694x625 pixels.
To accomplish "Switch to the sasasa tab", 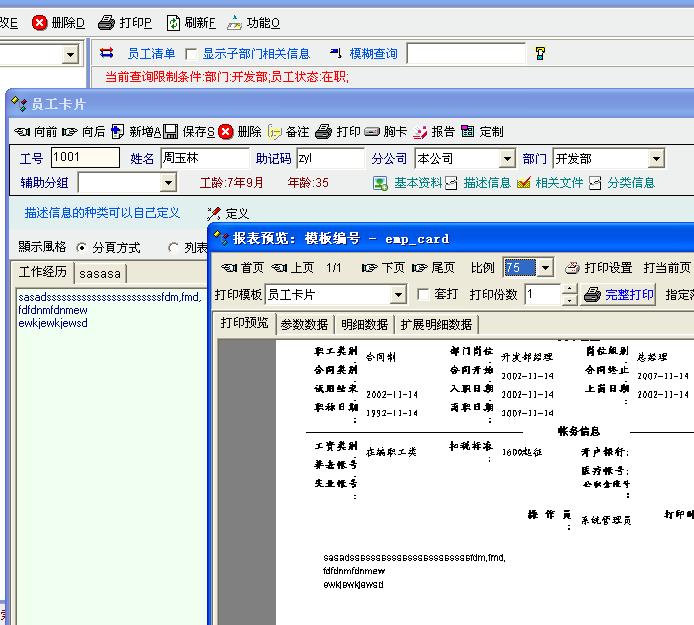I will (100, 273).
